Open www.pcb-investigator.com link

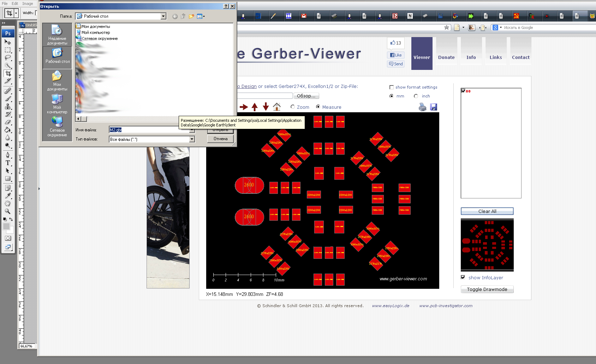[446, 306]
